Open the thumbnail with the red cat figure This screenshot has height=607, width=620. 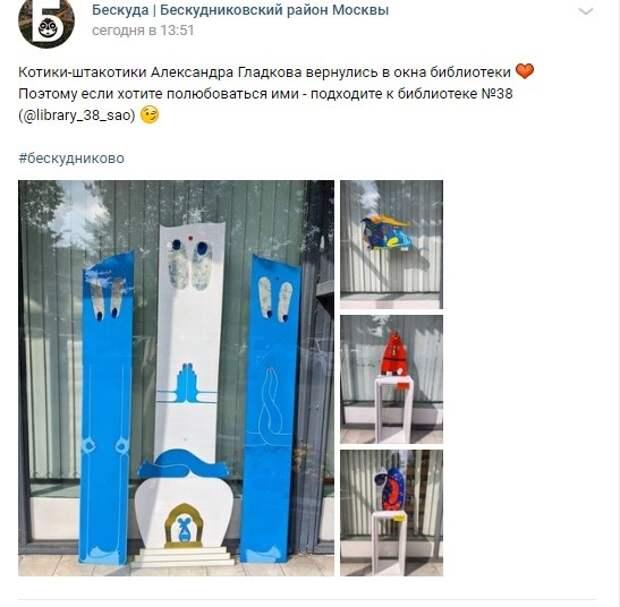pyautogui.click(x=391, y=380)
